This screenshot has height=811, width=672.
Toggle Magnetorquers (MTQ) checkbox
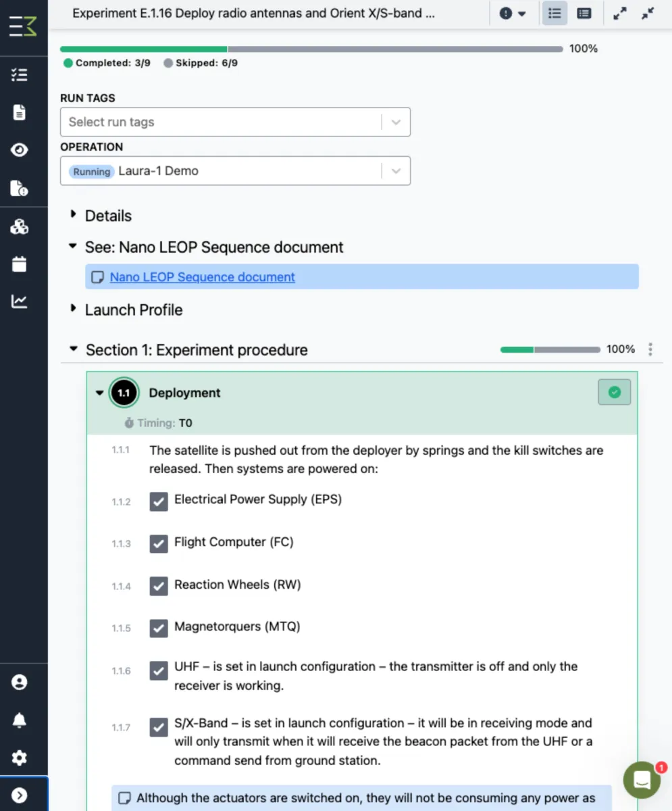[159, 628]
